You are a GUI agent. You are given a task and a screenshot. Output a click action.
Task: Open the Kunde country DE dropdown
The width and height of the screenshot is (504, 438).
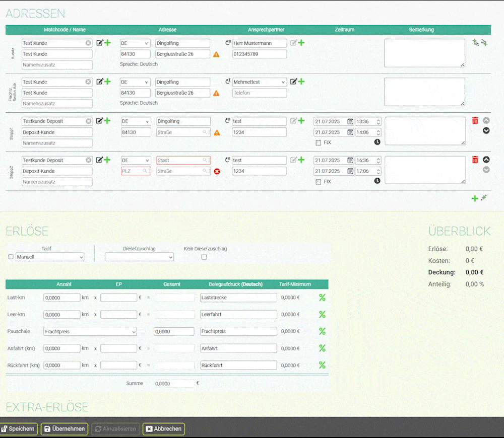point(135,43)
